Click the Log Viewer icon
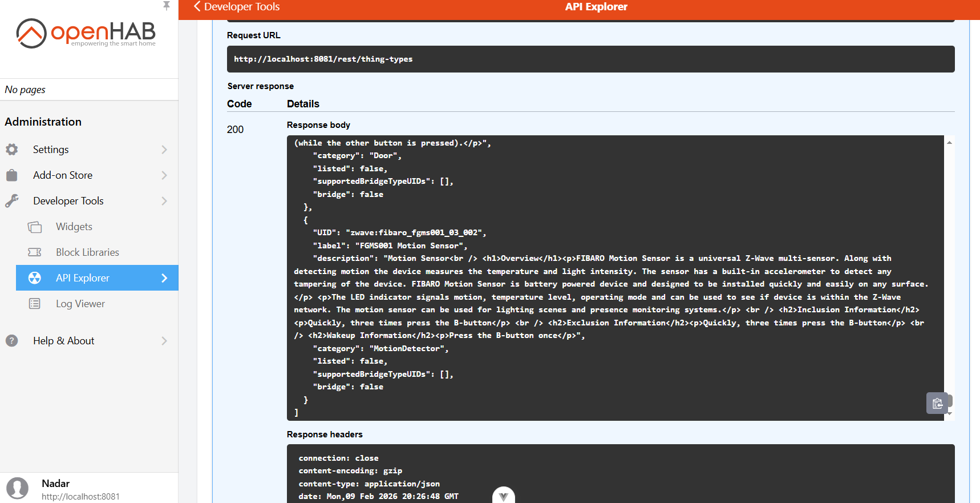 pos(35,304)
